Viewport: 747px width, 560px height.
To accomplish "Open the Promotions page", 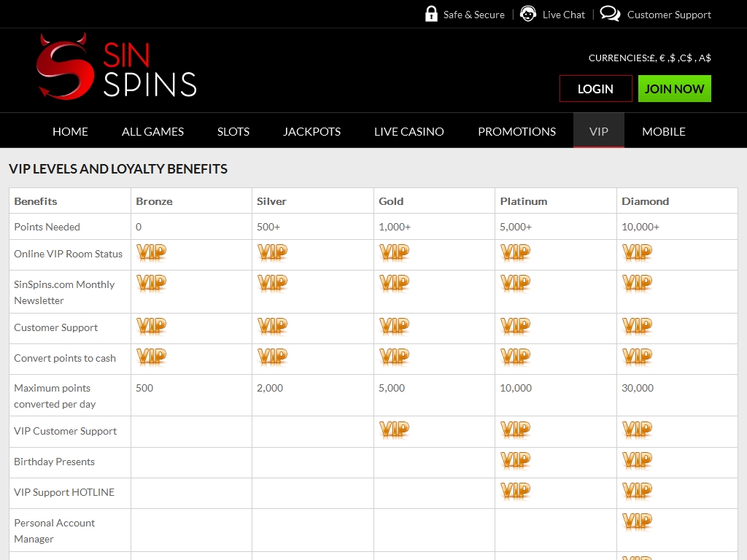I will pos(516,131).
